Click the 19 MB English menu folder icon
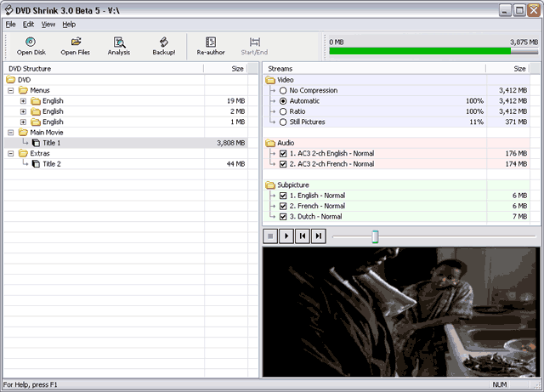The width and height of the screenshot is (544, 392). (36, 101)
